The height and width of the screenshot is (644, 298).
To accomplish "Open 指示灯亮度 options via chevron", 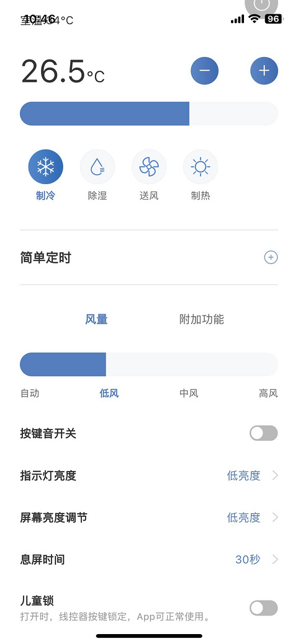I will (x=275, y=475).
